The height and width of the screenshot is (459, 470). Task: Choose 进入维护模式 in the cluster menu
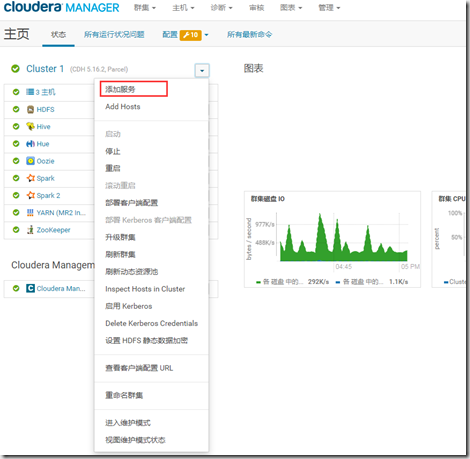[128, 423]
